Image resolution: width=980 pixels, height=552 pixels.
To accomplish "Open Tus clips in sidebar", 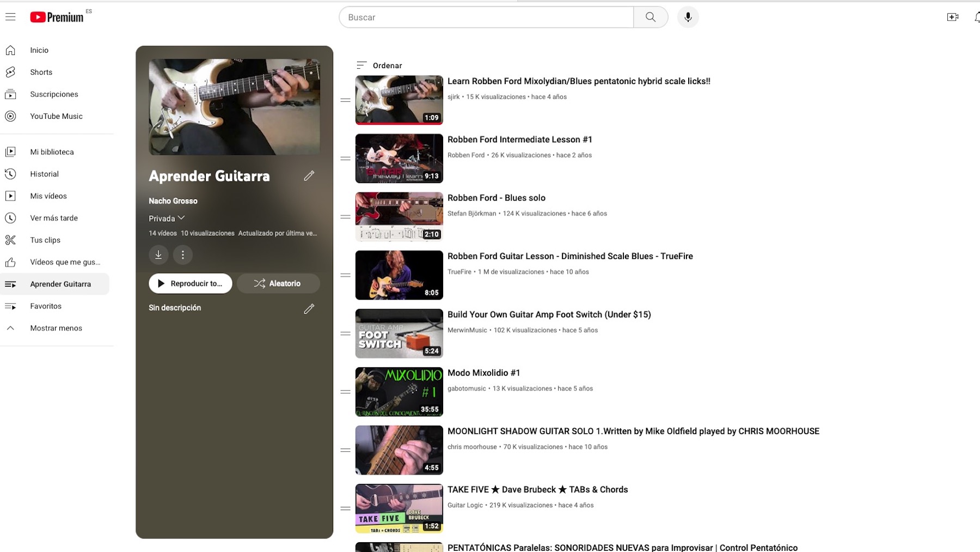I will coord(54,240).
